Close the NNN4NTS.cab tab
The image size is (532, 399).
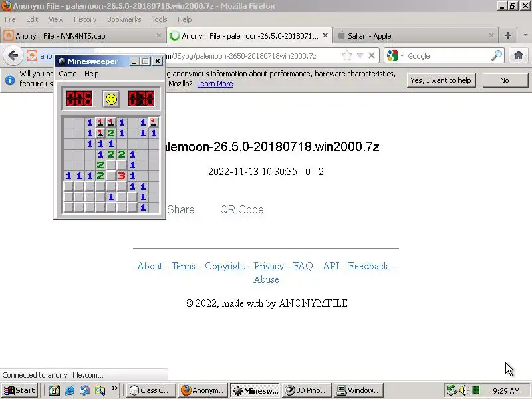click(158, 35)
